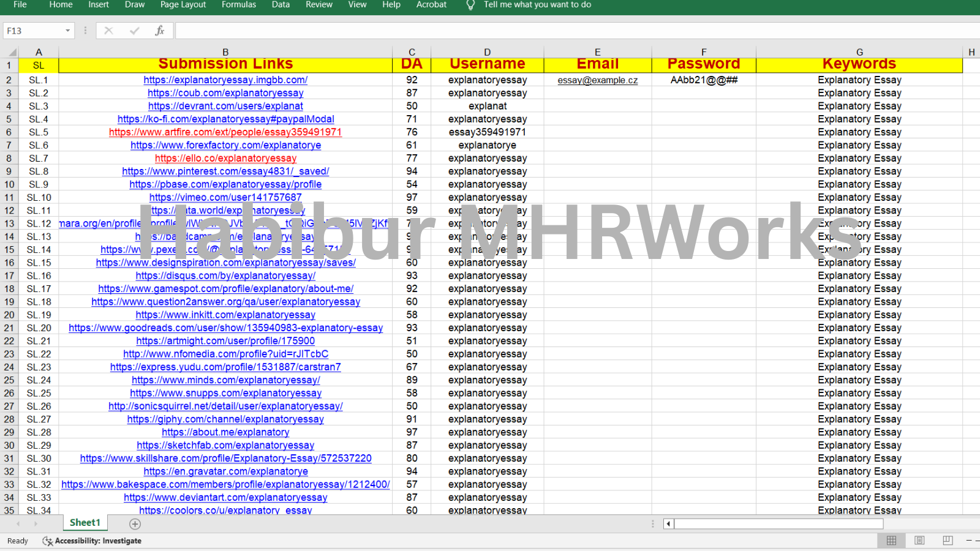Click the Cancel X icon in formula bar
Screen dimensions: 980x551
click(108, 31)
